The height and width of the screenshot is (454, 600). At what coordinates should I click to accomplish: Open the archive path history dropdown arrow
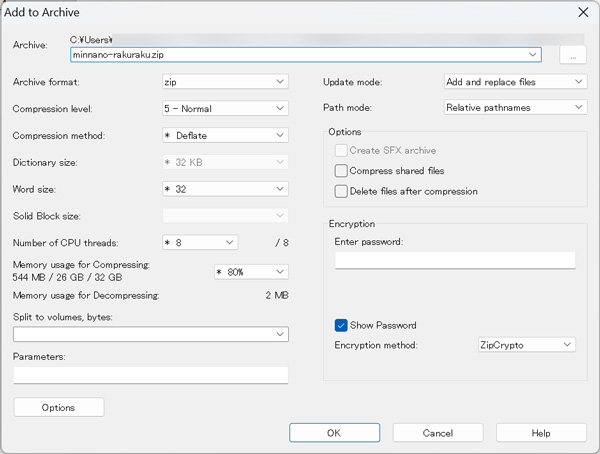tap(533, 55)
